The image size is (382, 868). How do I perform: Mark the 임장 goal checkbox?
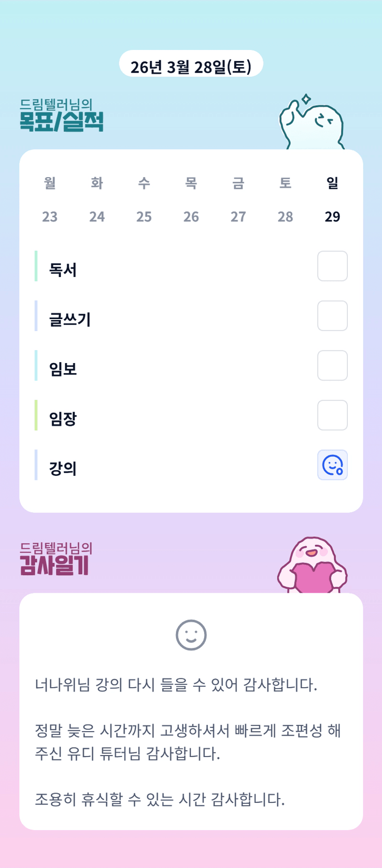[332, 415]
